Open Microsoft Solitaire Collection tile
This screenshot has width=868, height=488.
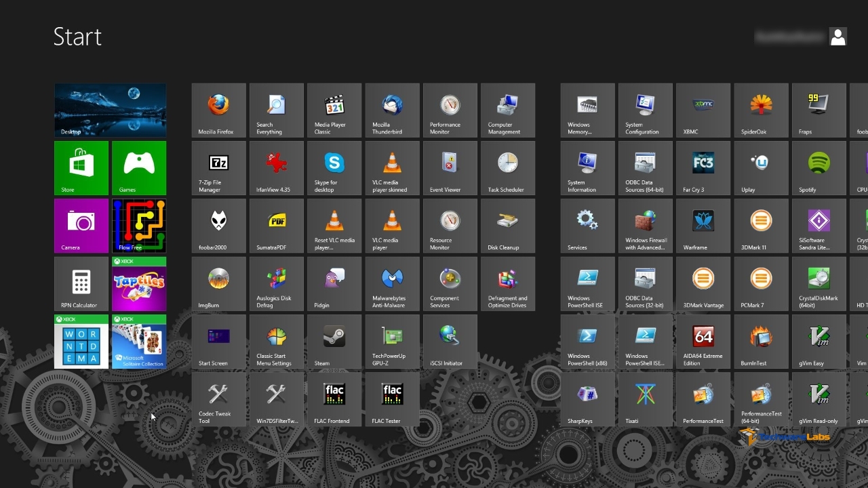[139, 341]
